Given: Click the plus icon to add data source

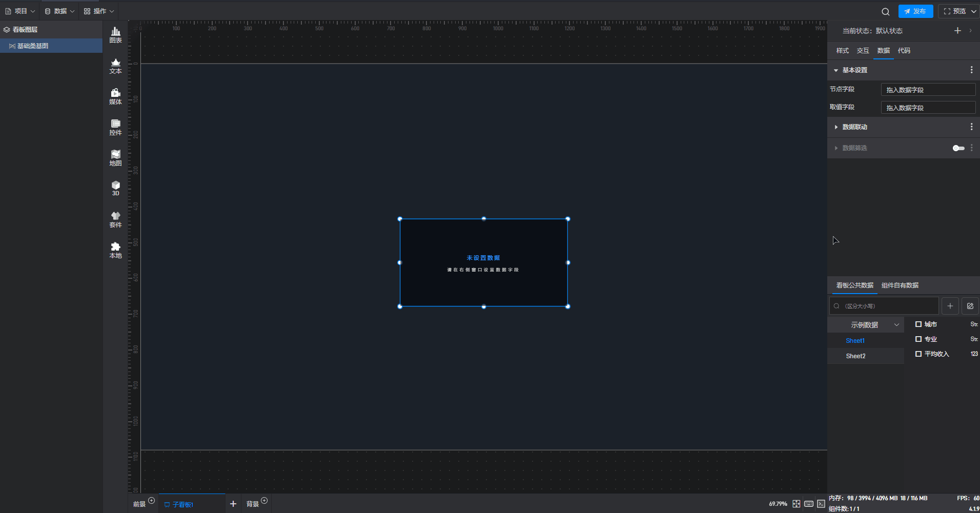Looking at the screenshot, I should pyautogui.click(x=950, y=306).
